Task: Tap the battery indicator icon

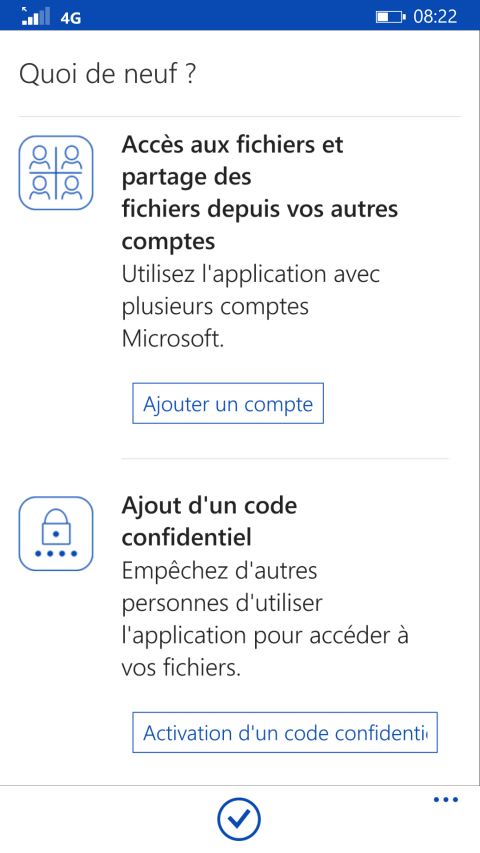Action: point(391,17)
